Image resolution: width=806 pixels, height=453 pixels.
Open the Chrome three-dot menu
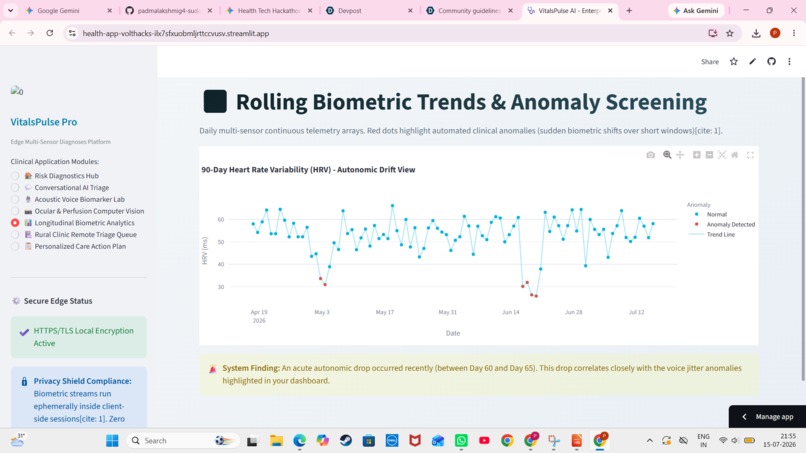tap(794, 33)
